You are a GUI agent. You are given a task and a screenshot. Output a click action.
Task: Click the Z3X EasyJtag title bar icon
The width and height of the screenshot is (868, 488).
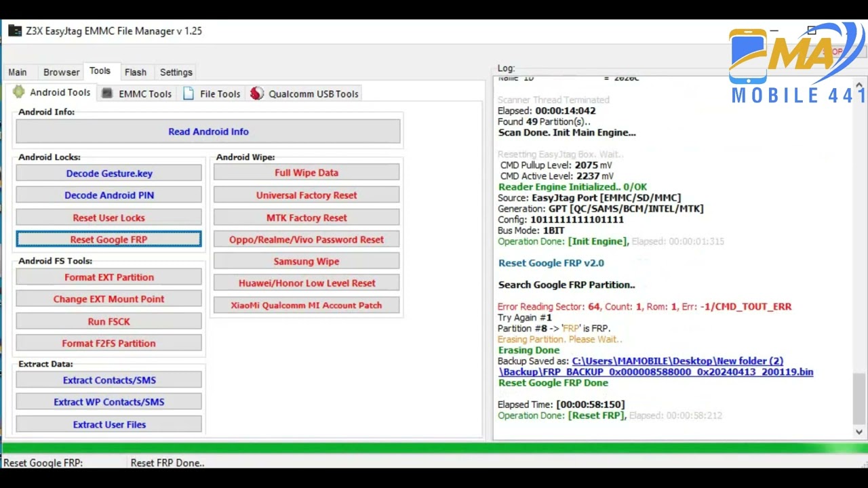14,30
